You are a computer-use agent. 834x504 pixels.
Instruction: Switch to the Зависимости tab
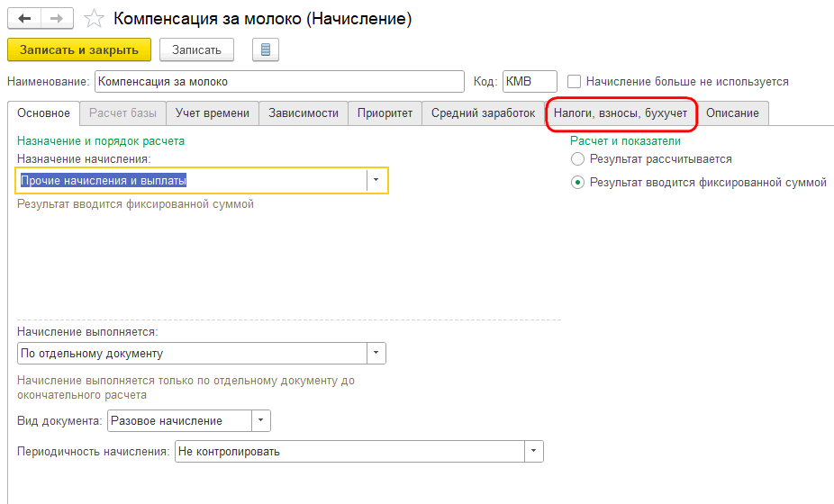coord(304,113)
